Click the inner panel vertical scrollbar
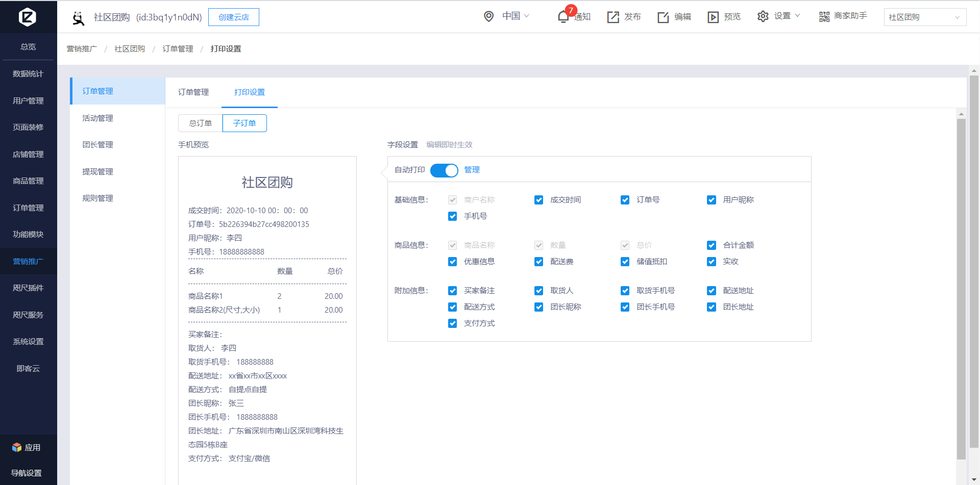Viewport: 980px width, 485px height. 961,289
